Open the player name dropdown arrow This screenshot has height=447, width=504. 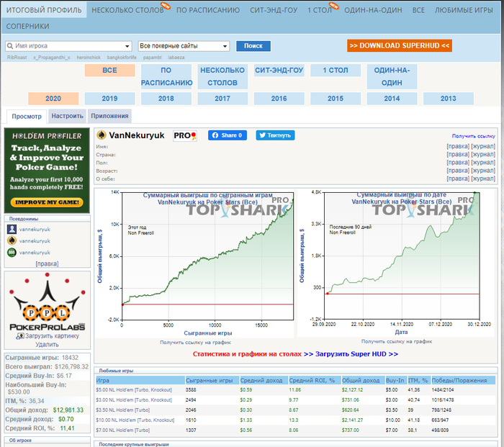click(x=127, y=46)
